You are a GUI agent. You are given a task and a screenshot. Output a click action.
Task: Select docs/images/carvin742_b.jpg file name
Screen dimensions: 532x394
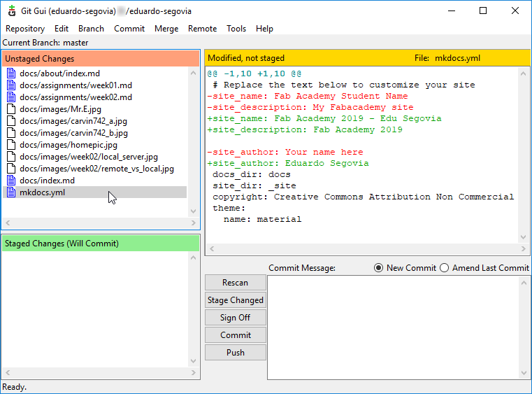[73, 133]
